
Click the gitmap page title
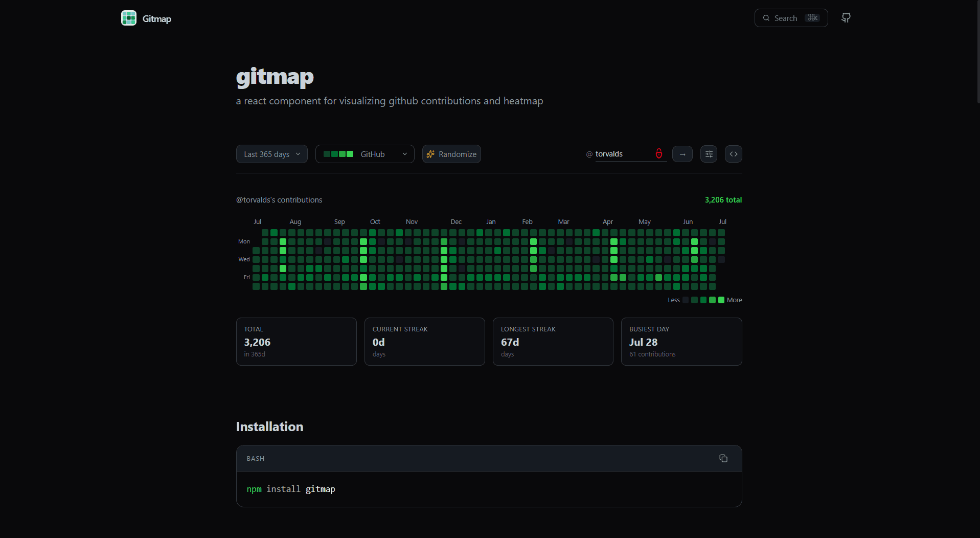pyautogui.click(x=275, y=77)
